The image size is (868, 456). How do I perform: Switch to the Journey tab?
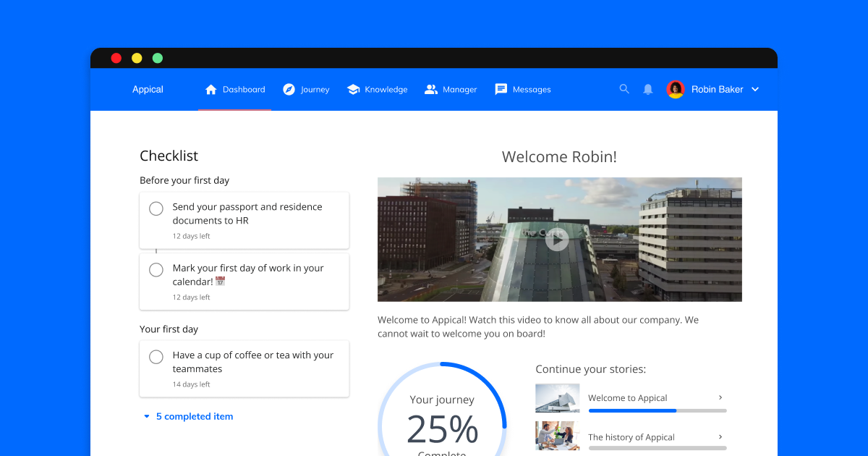click(x=313, y=89)
